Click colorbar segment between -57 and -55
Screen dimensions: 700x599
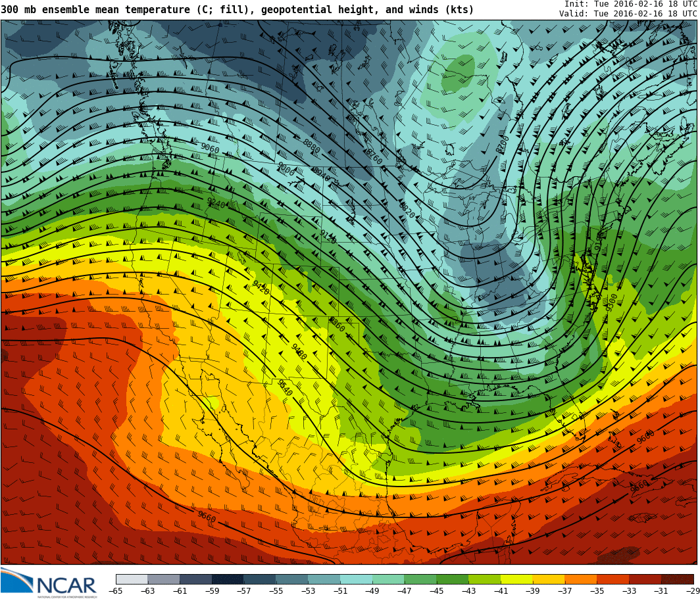pyautogui.click(x=260, y=579)
